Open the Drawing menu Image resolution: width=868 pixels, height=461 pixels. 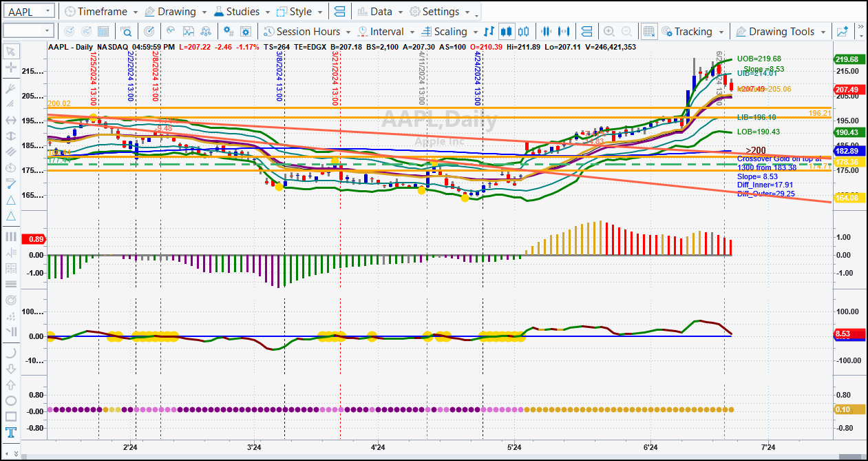tap(170, 12)
